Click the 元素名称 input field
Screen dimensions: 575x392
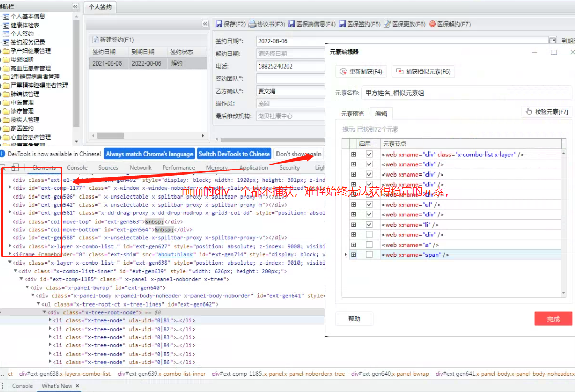point(467,93)
